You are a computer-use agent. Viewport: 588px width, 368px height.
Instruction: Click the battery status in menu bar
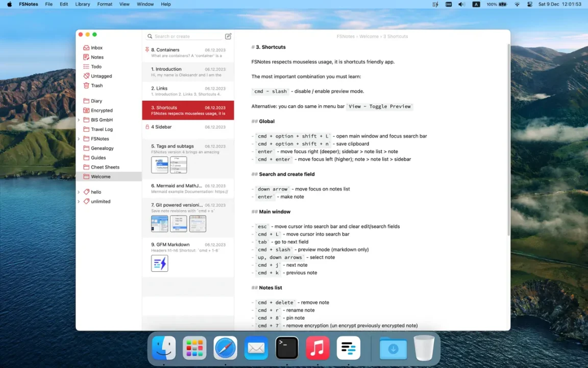(x=497, y=4)
